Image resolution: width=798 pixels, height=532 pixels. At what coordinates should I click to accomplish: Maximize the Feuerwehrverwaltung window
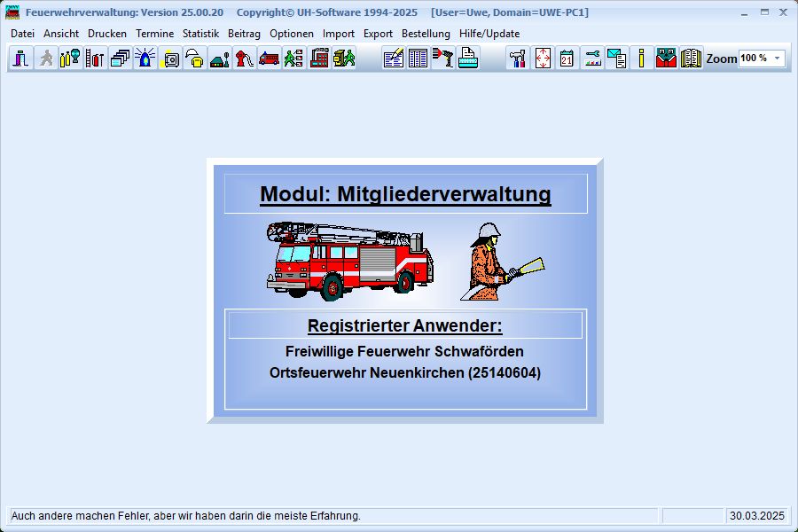pos(764,12)
